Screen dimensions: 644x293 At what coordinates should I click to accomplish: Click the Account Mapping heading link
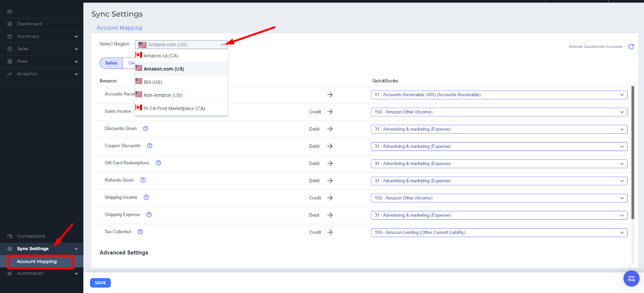pos(119,28)
